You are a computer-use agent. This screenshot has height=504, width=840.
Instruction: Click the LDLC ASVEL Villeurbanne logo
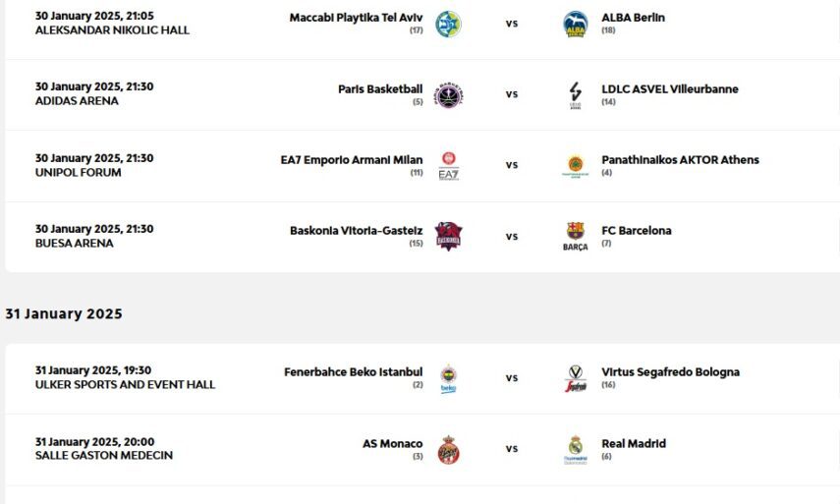click(x=575, y=95)
